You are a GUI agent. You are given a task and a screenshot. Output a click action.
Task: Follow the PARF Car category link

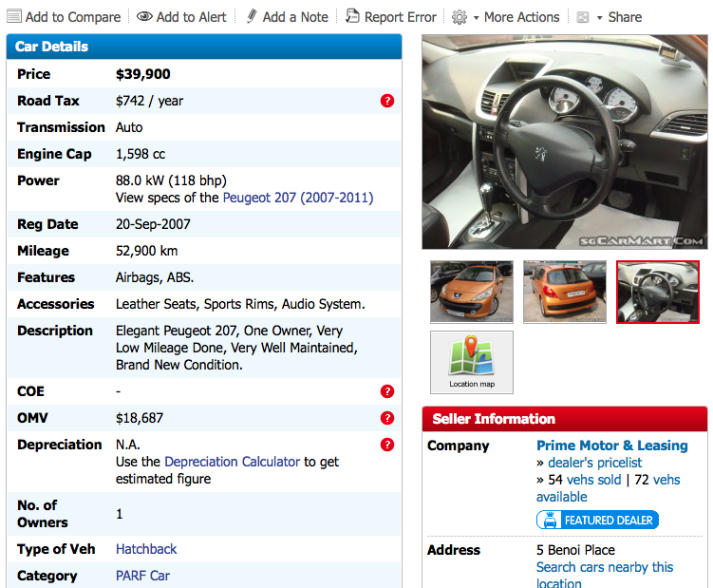pyautogui.click(x=142, y=576)
